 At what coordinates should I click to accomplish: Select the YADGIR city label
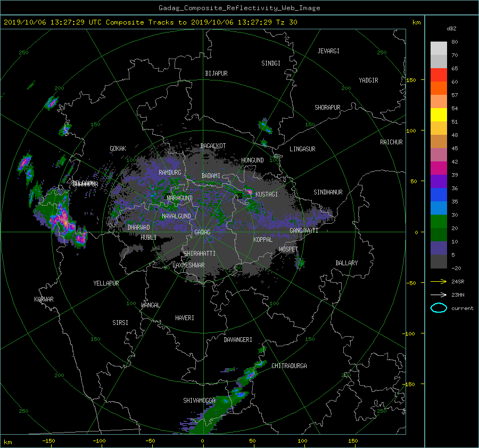[x=368, y=80]
